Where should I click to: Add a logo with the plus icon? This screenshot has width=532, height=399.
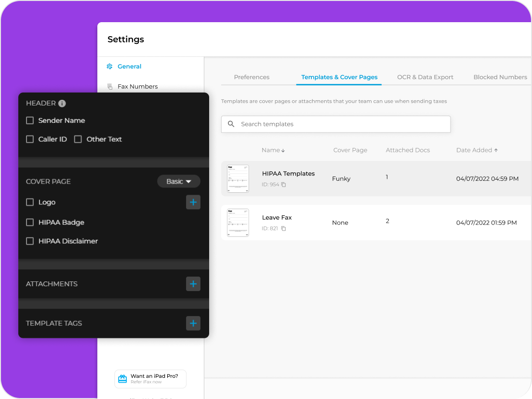click(x=193, y=202)
